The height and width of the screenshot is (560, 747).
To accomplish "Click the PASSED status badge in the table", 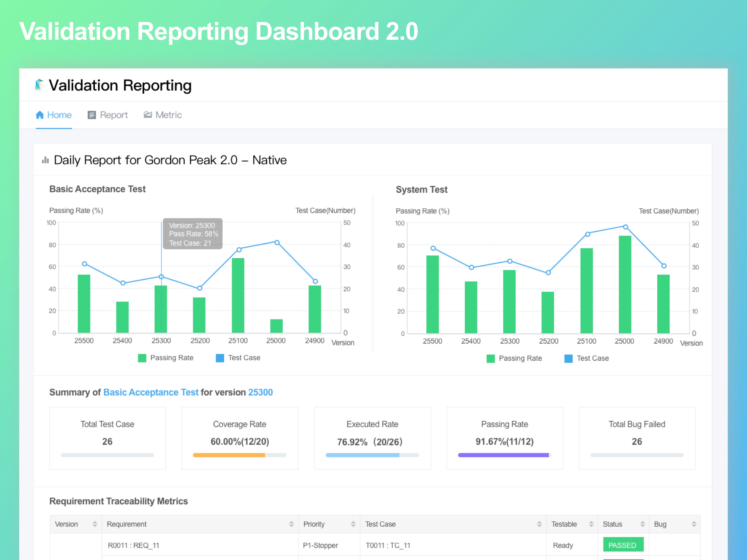I will 623,545.
